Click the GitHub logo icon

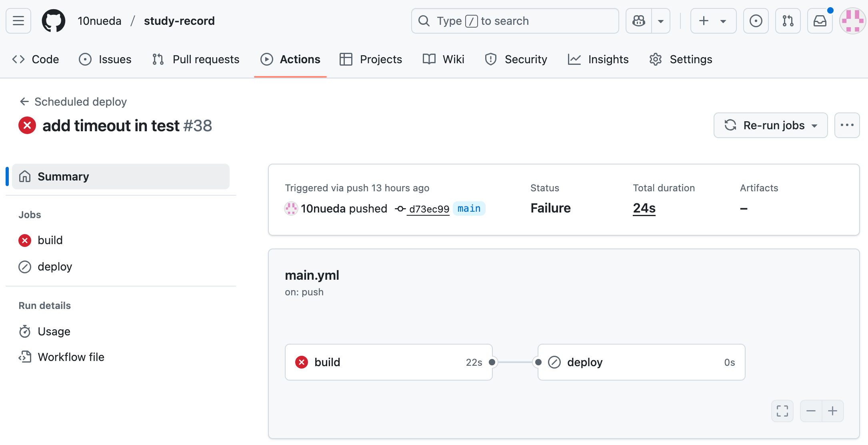54,21
